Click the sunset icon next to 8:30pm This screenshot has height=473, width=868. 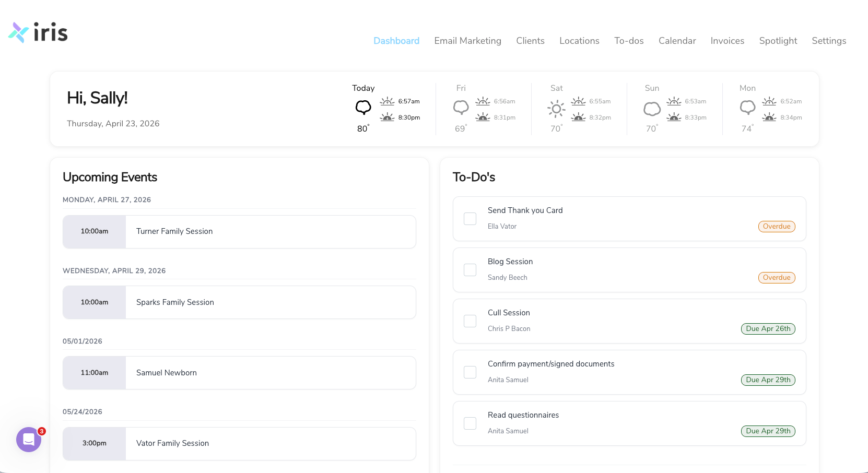click(x=386, y=117)
